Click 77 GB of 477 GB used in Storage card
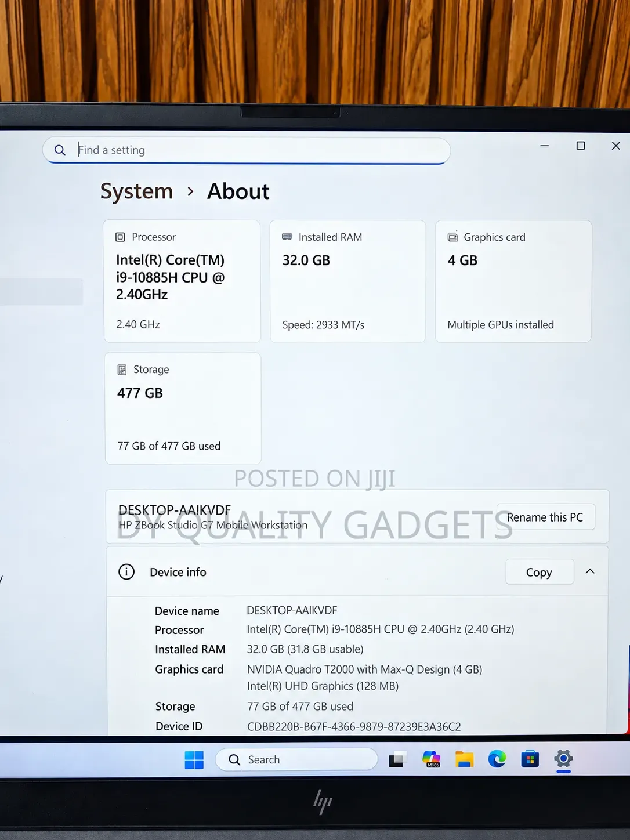The height and width of the screenshot is (840, 630). coord(169,446)
